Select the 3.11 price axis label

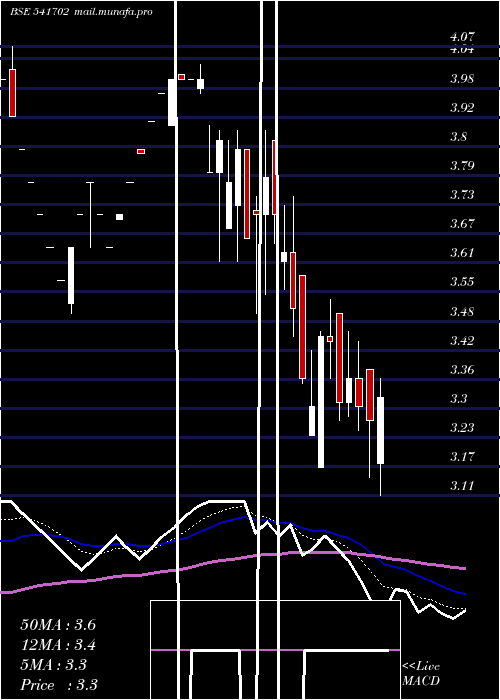[x=462, y=486]
